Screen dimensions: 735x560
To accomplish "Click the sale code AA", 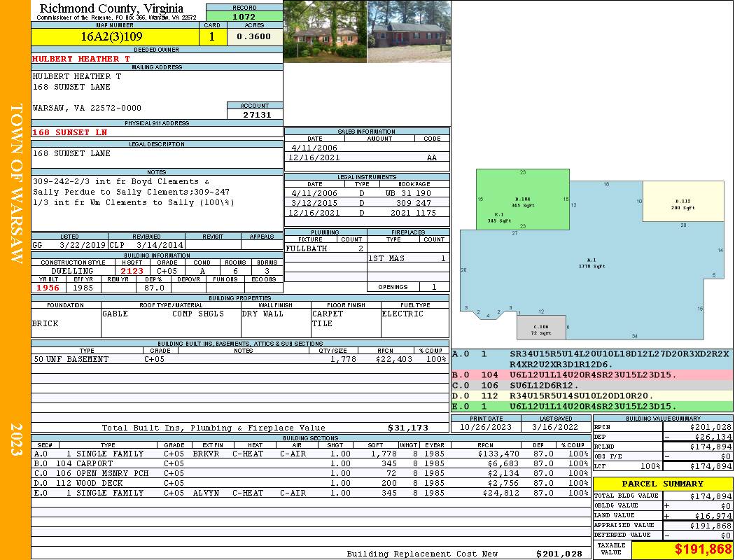I will pos(432,158).
